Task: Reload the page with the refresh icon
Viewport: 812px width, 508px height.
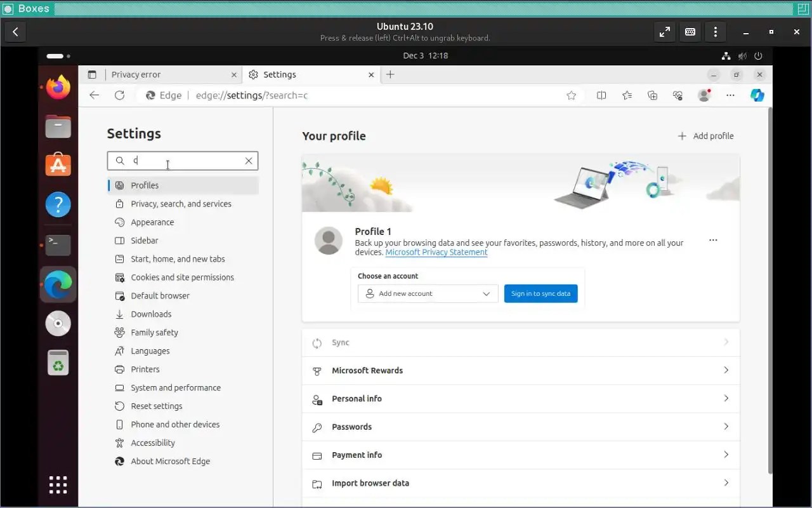Action: coord(119,95)
